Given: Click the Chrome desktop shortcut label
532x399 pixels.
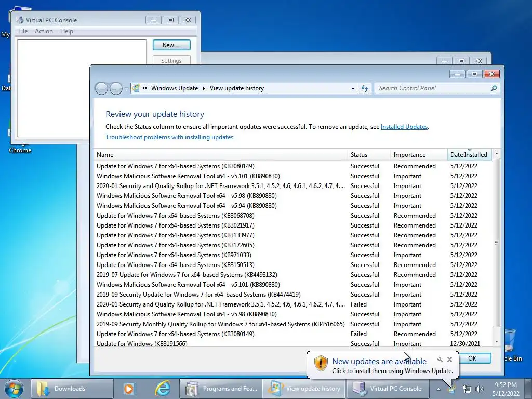Looking at the screenshot, I should click(20, 150).
